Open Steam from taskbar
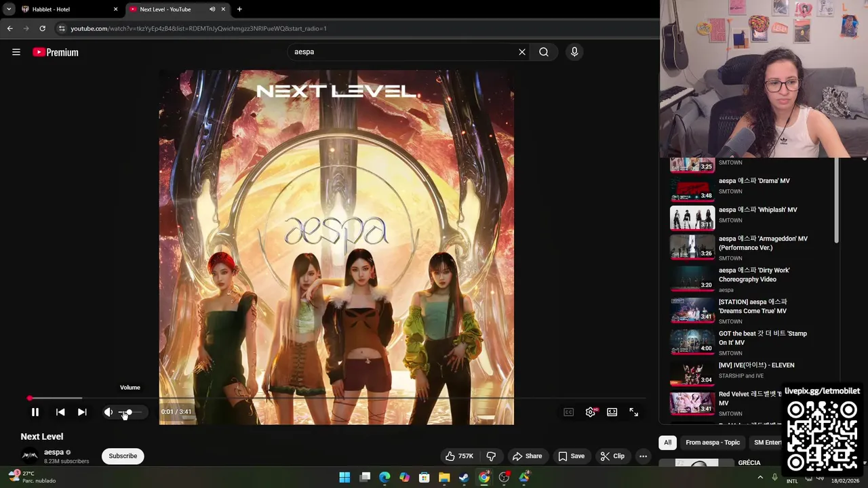Image resolution: width=868 pixels, height=488 pixels. pos(464,477)
